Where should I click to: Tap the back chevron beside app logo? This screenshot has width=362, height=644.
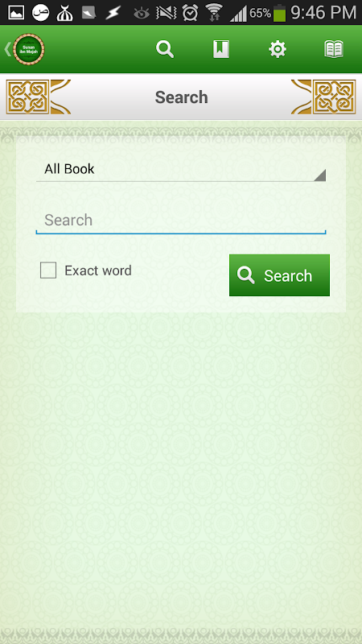tap(7, 49)
